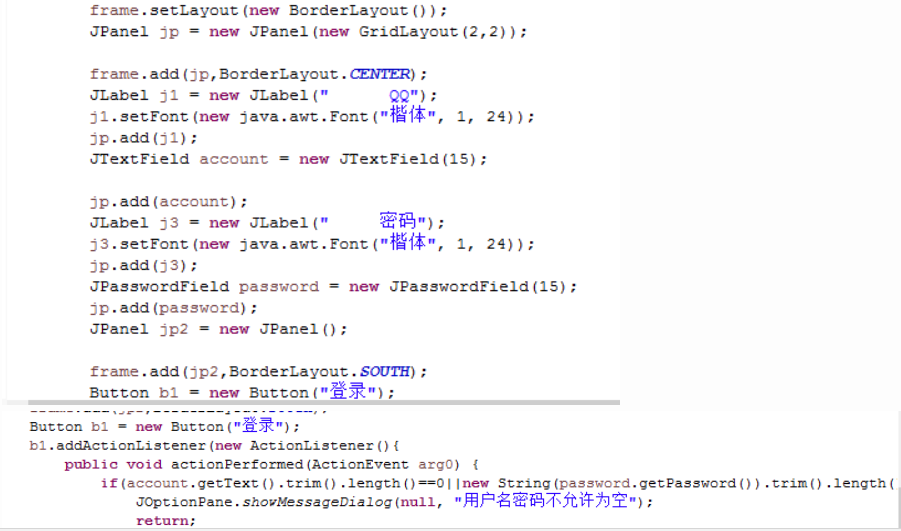
Task: Click the if(account.getText().trim() condition line
Action: [x=498, y=483]
